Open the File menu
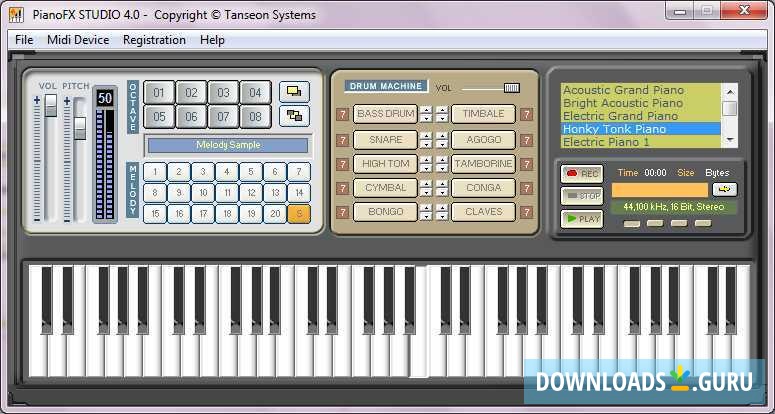775x414 pixels. [x=24, y=40]
